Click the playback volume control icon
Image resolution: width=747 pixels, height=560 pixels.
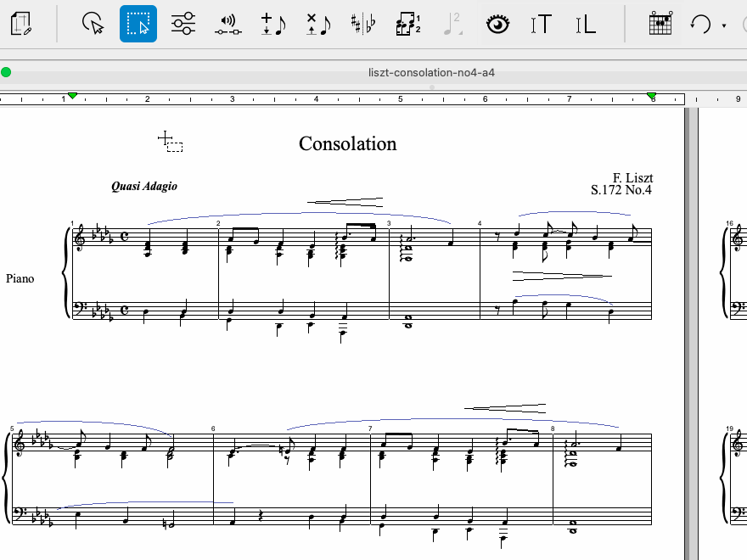pyautogui.click(x=227, y=24)
